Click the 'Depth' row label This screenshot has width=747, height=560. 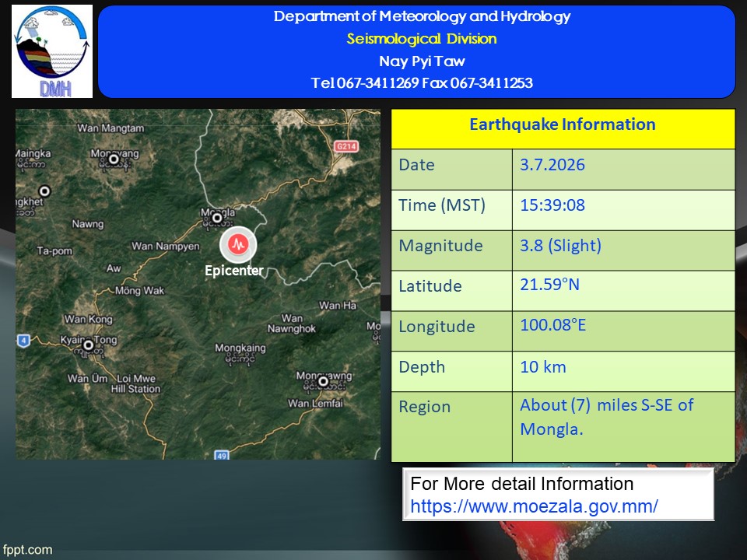coord(422,367)
